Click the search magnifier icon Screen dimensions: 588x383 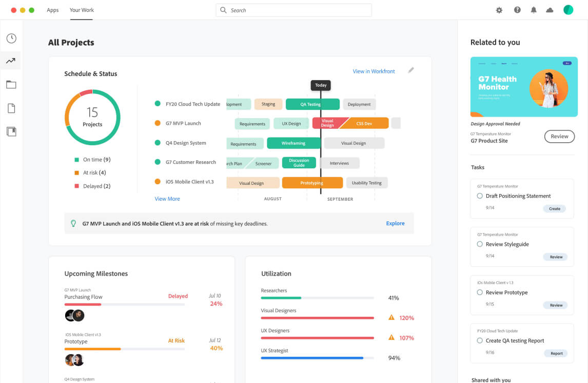point(223,10)
